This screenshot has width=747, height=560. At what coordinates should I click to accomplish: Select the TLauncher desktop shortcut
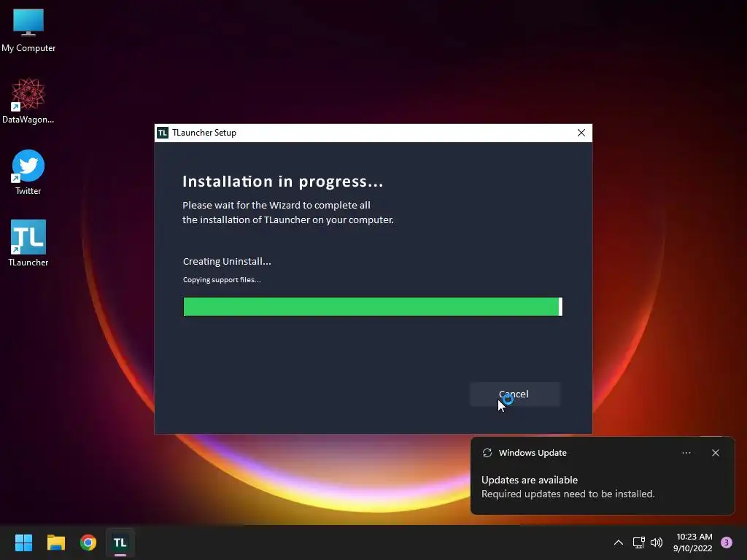[x=28, y=243]
